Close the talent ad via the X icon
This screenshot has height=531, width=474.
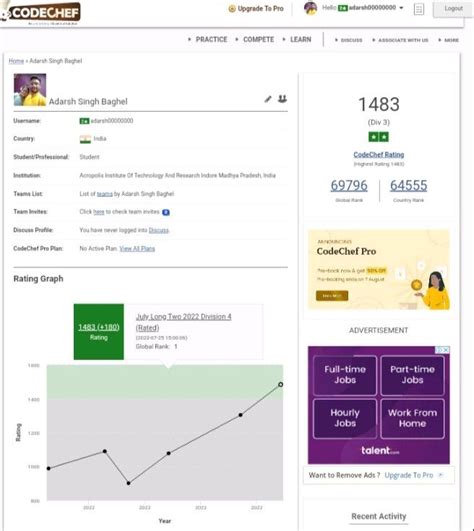[x=447, y=349]
